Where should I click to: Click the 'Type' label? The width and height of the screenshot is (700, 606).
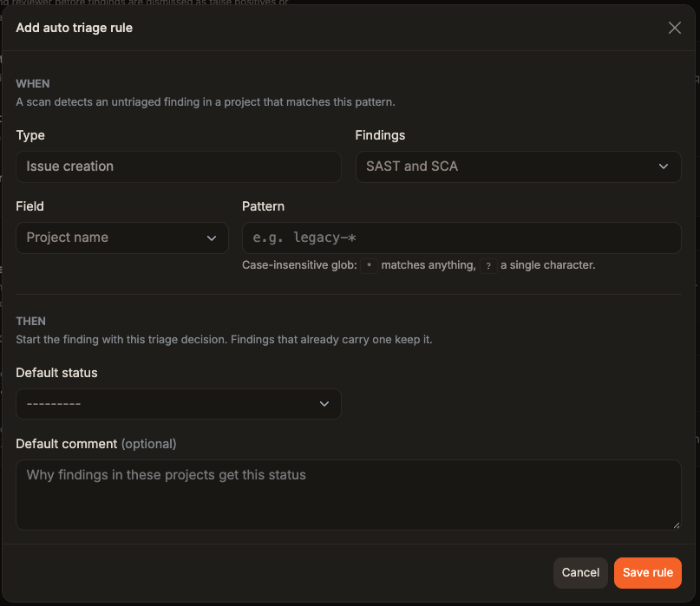[30, 135]
